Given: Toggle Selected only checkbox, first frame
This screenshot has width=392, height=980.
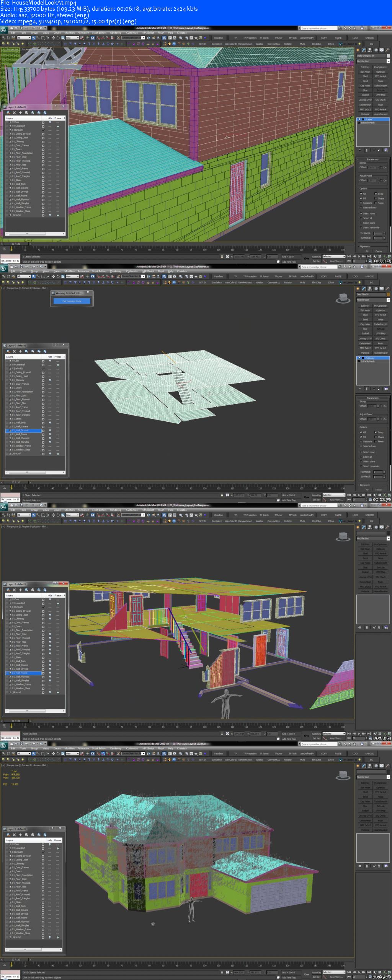Looking at the screenshot, I should pyautogui.click(x=361, y=207).
